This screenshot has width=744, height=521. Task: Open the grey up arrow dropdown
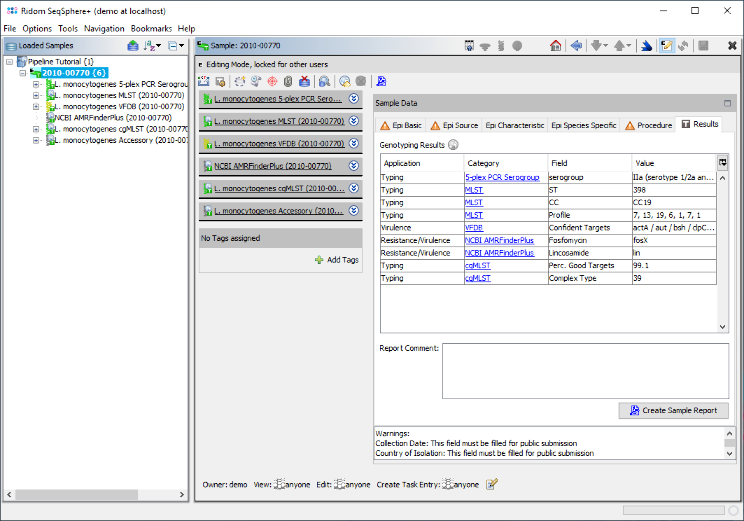[623, 46]
